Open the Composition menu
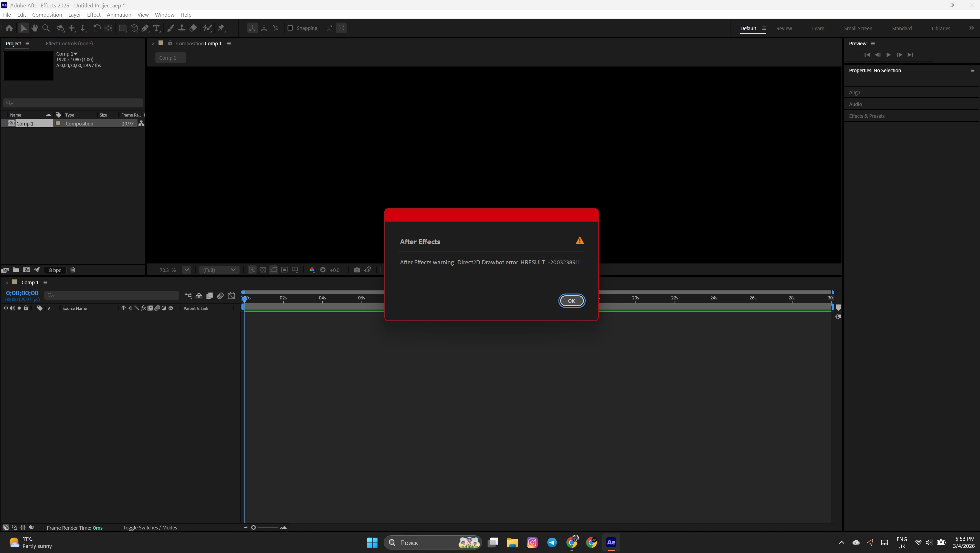The width and height of the screenshot is (980, 553). point(47,14)
